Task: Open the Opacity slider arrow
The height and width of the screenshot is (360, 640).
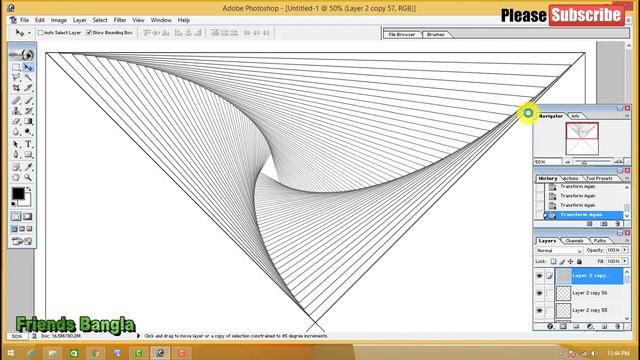Action: (625, 250)
